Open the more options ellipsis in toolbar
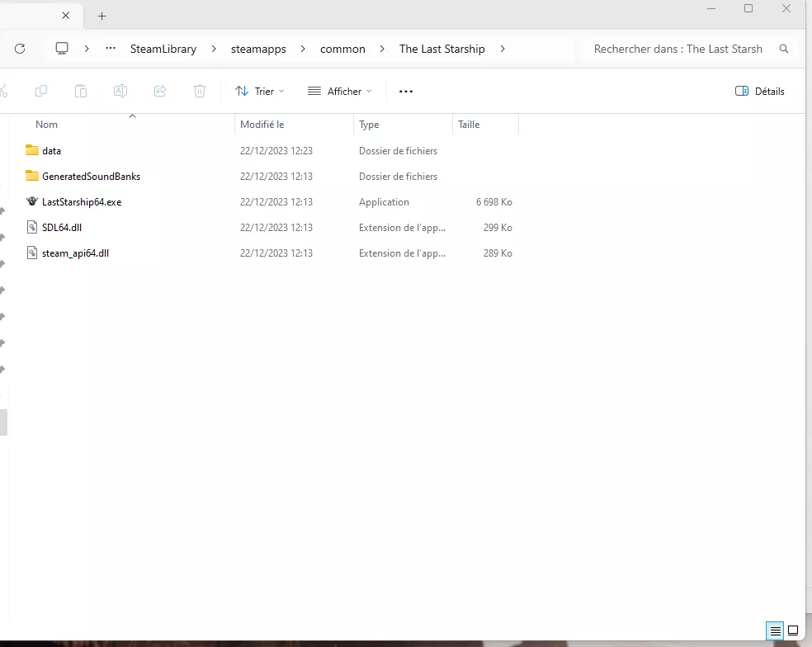This screenshot has height=647, width=812. coord(405,91)
